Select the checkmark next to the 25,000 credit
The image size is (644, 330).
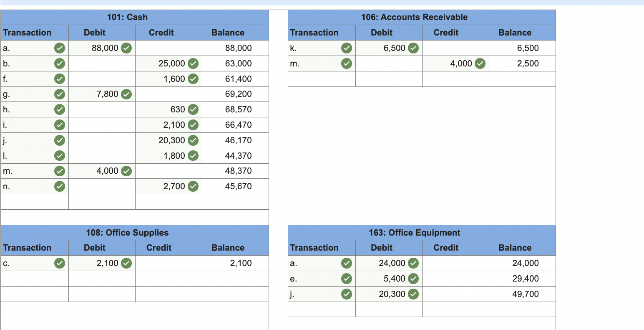coord(192,63)
